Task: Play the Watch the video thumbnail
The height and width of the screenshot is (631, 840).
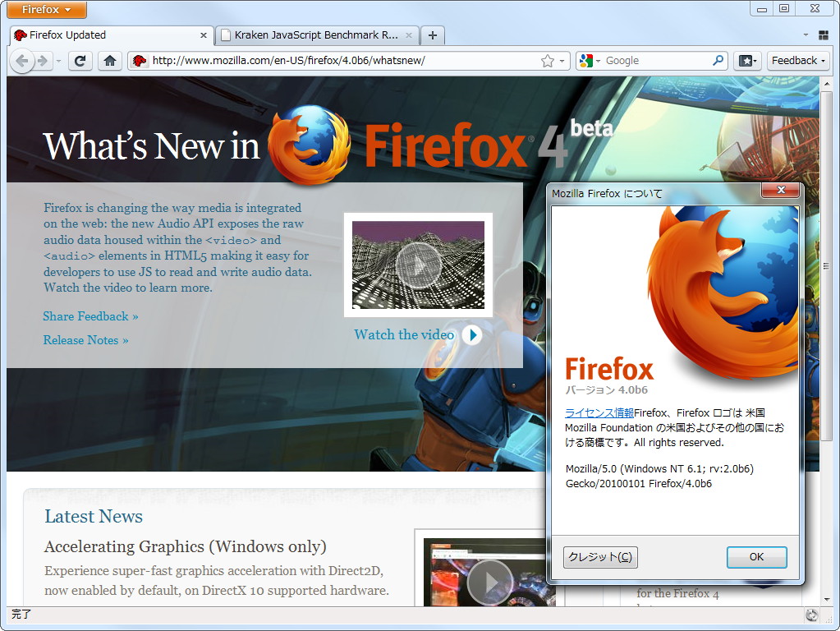Action: click(418, 265)
